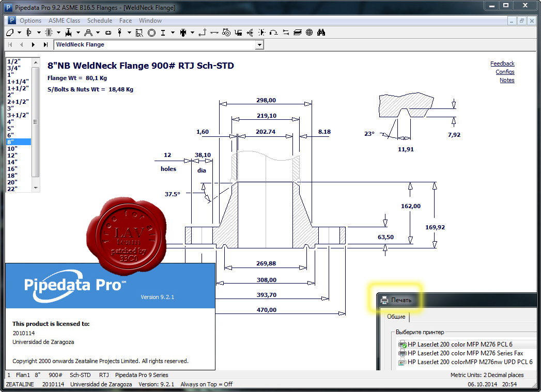Expand dropdown arrow next to flange icon
541x392 pixels.
(x=39, y=33)
